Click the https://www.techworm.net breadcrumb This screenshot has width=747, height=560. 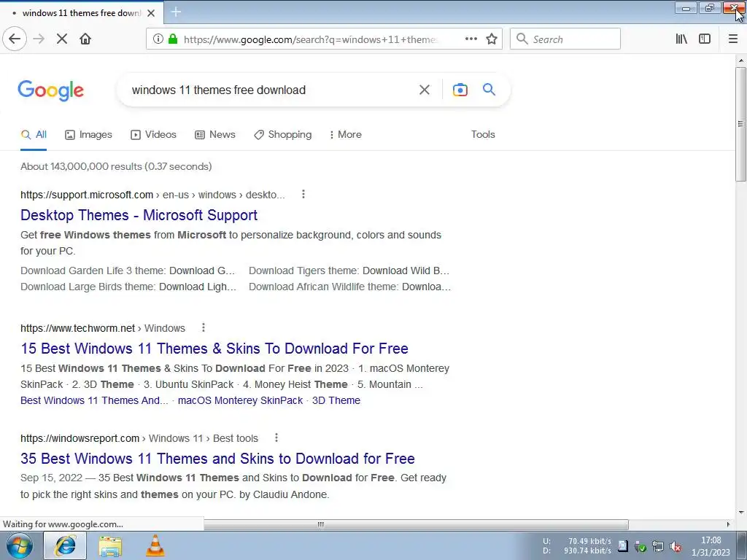(x=77, y=328)
